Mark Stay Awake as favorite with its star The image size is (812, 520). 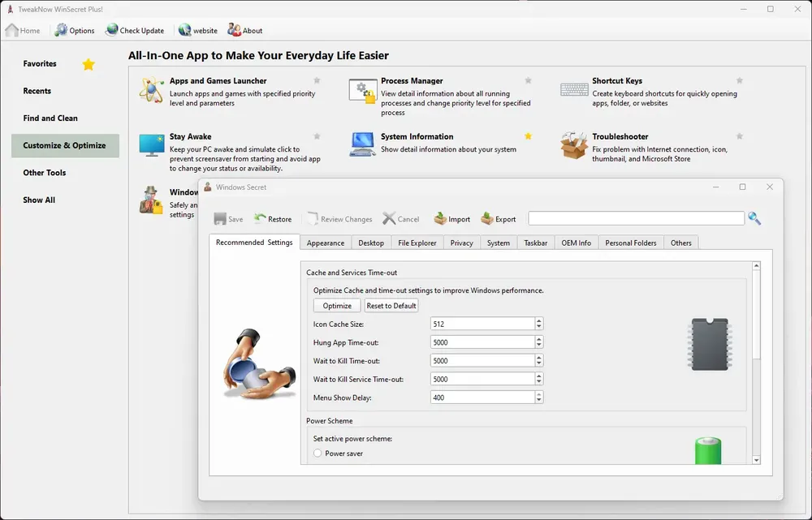click(317, 136)
